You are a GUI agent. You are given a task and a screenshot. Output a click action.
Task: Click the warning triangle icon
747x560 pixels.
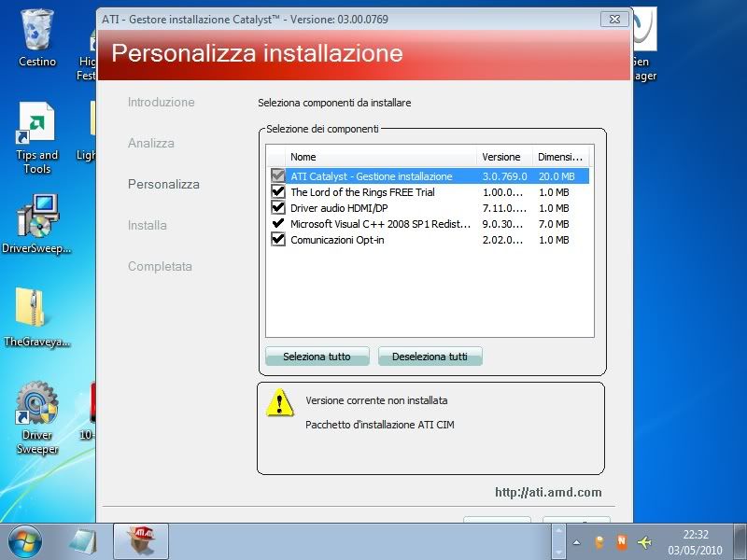tap(279, 403)
